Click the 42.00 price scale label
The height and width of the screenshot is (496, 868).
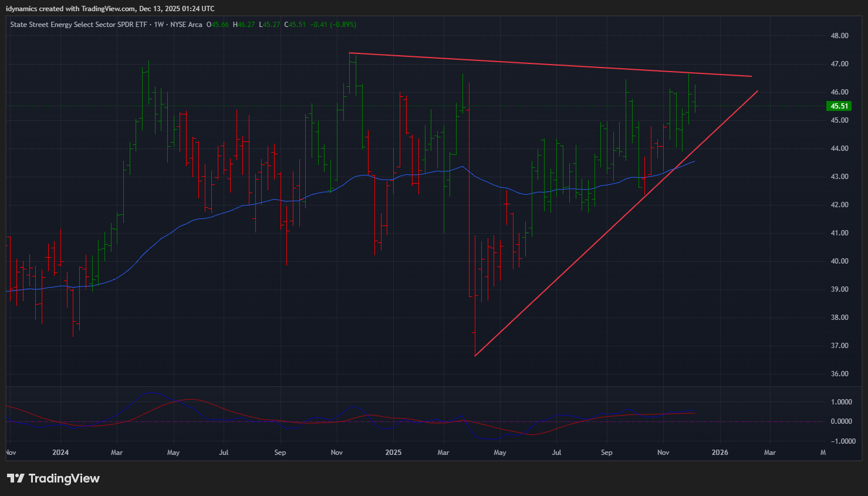coord(839,205)
